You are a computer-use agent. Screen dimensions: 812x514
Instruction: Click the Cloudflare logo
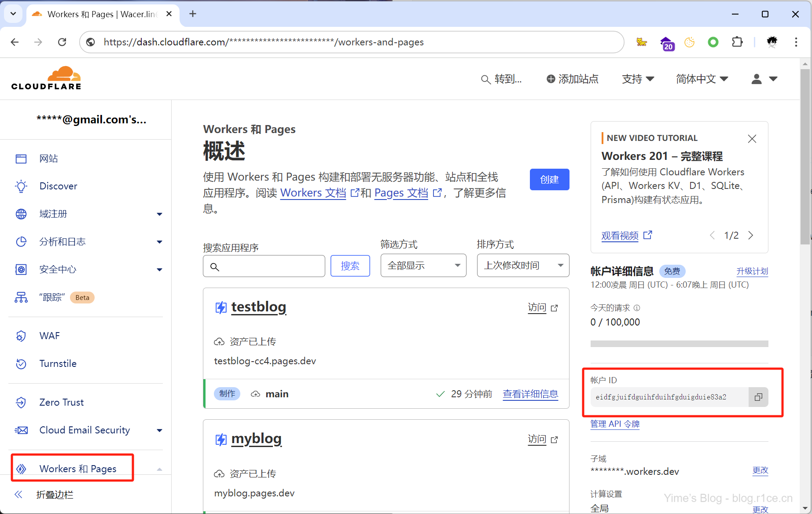pos(46,78)
